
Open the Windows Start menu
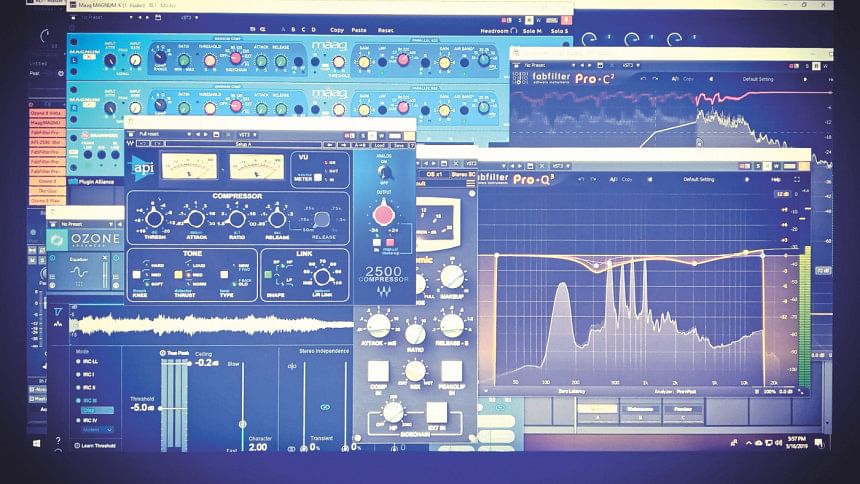tap(37, 443)
